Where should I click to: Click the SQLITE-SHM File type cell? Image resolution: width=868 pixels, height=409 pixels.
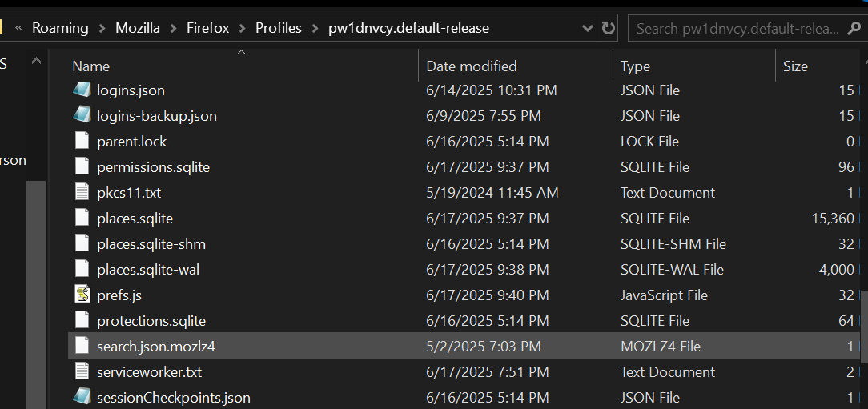[673, 243]
